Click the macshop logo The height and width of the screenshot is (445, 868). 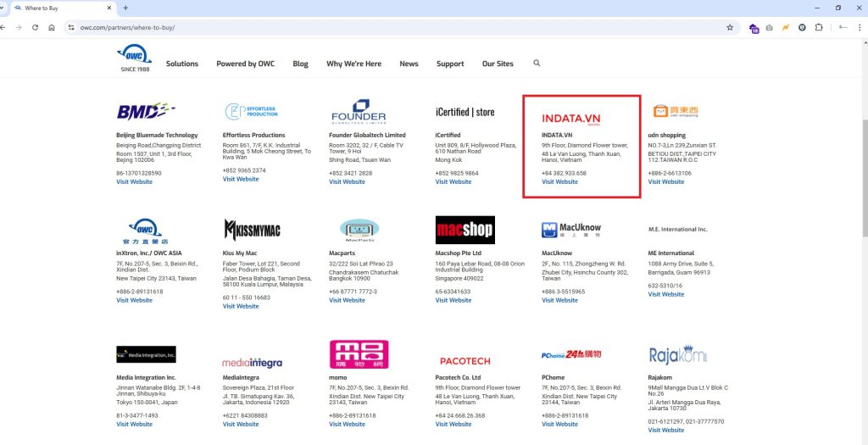[465, 231]
